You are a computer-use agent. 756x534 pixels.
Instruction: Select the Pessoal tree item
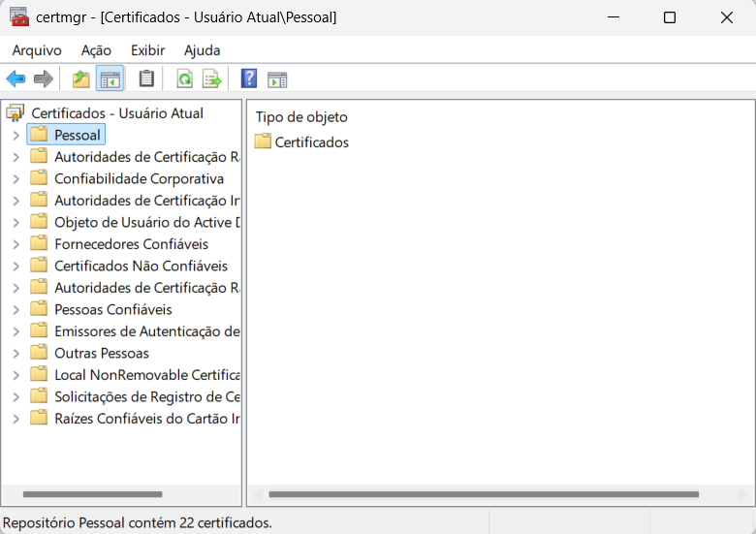click(78, 135)
